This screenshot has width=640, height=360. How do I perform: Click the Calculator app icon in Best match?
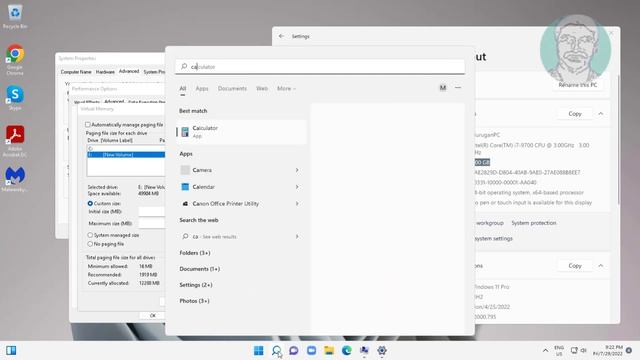pyautogui.click(x=185, y=131)
